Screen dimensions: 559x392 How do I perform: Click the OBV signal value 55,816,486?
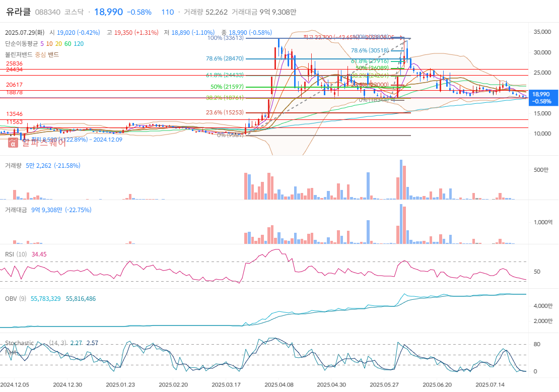coord(81,299)
